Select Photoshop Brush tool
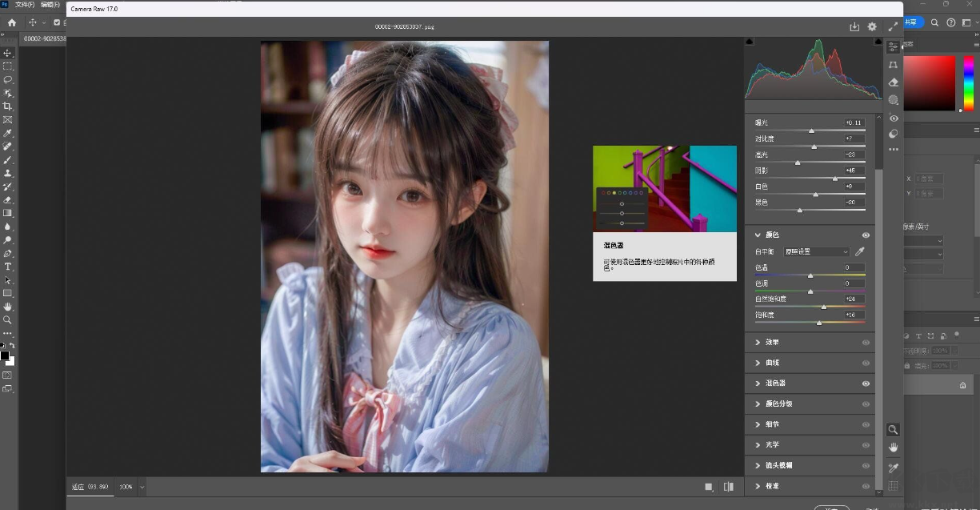The width and height of the screenshot is (980, 510). pyautogui.click(x=7, y=159)
